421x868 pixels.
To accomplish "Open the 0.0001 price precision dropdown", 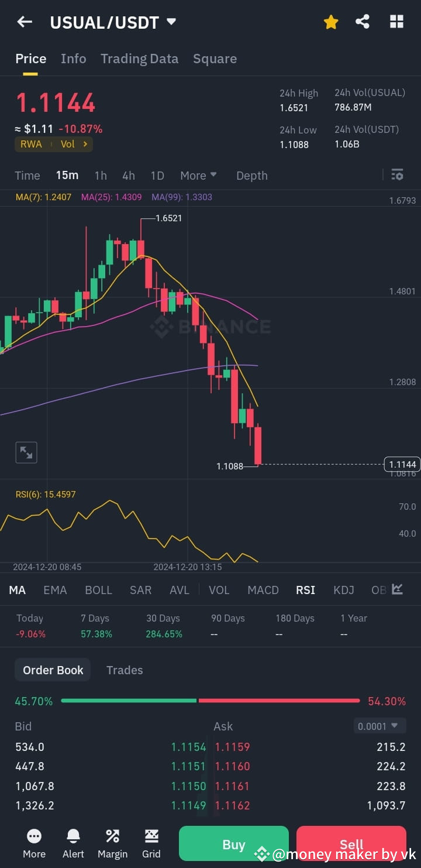I will (380, 726).
